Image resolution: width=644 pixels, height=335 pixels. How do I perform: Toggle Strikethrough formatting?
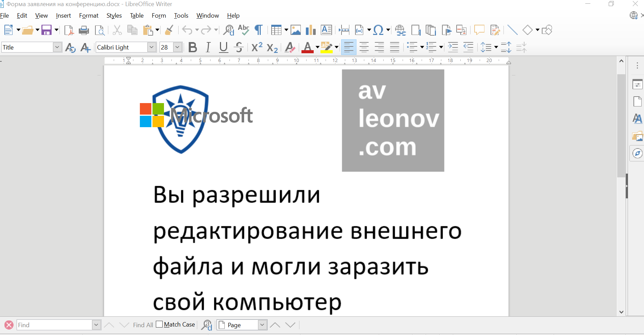(239, 47)
